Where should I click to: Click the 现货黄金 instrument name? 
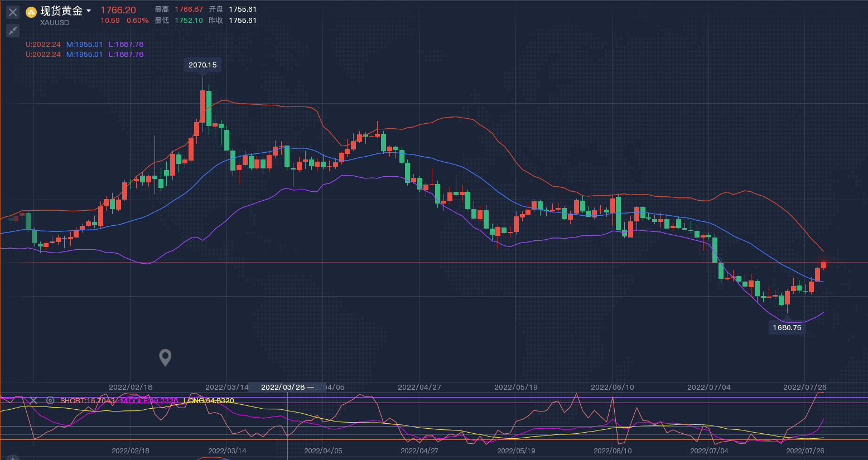point(61,11)
